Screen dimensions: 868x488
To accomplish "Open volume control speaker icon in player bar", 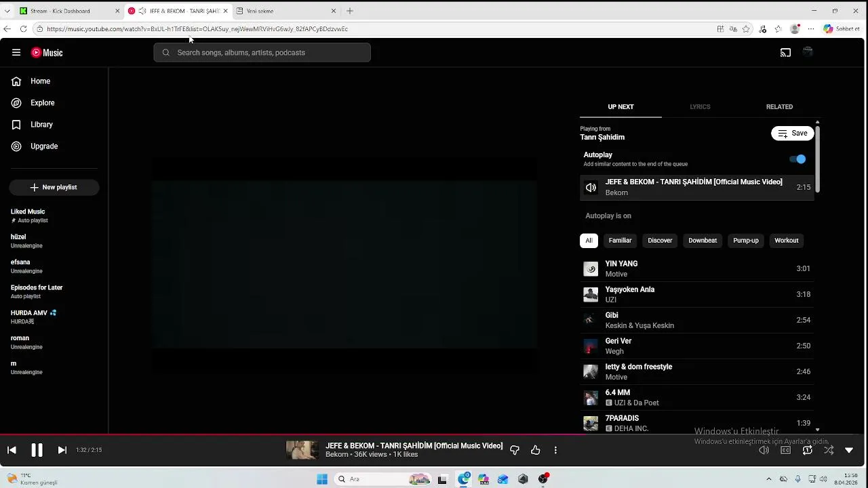I will [764, 450].
